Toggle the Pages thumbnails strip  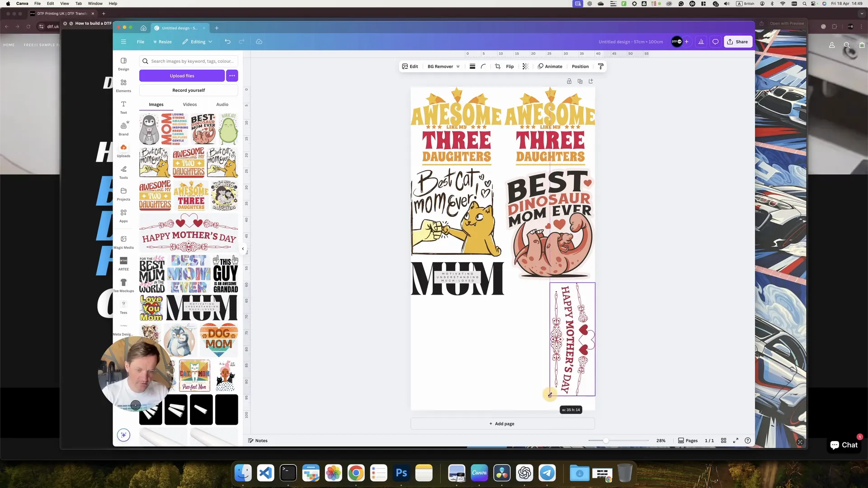coord(688,441)
